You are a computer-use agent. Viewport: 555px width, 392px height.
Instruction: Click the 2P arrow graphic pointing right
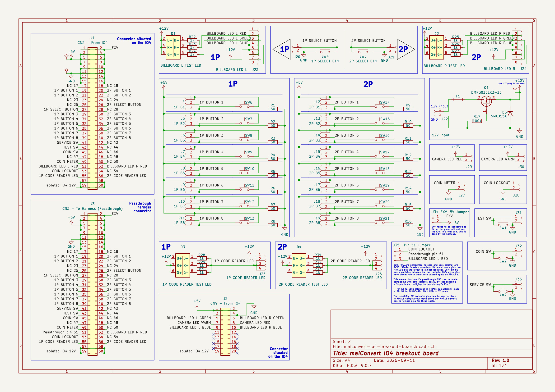(406, 49)
